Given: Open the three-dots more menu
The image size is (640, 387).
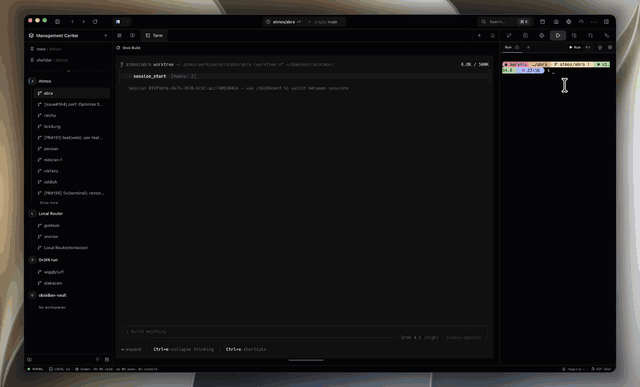Looking at the screenshot, I should click(x=594, y=22).
